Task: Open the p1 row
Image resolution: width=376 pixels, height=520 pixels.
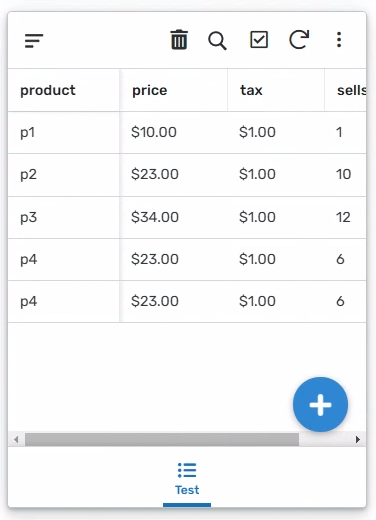Action: coord(187,132)
